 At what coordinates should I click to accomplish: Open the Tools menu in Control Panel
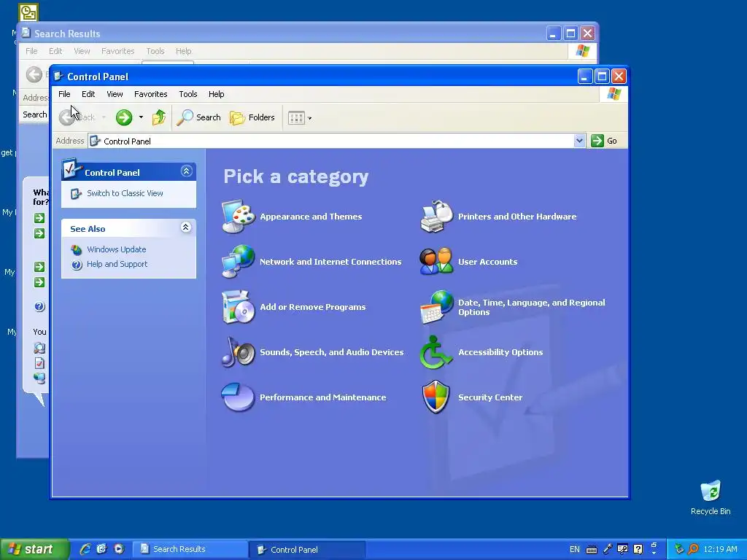tap(187, 94)
